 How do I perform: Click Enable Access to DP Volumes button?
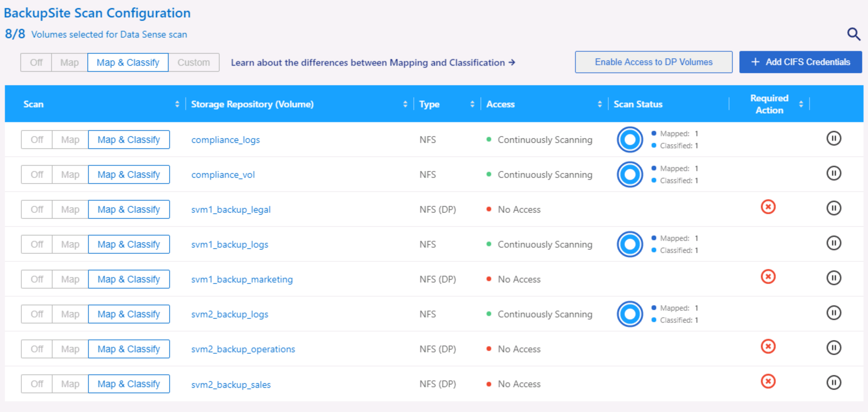coord(653,62)
